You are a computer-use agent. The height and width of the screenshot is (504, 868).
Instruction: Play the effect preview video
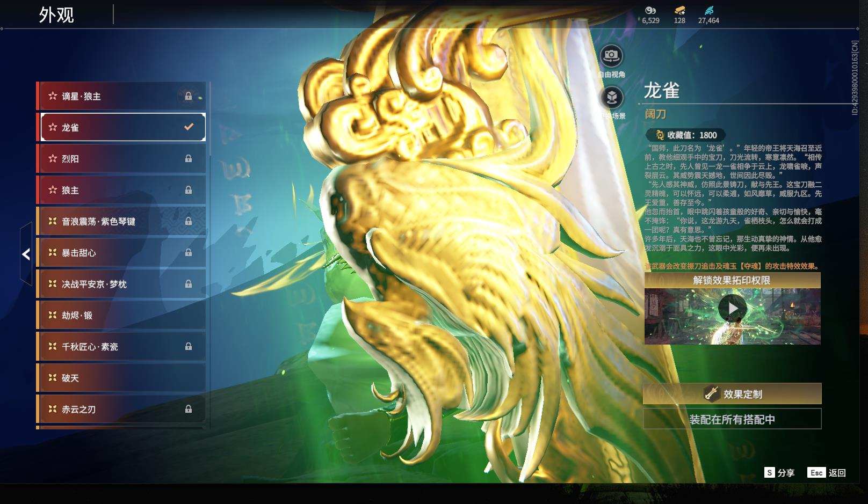coord(732,308)
